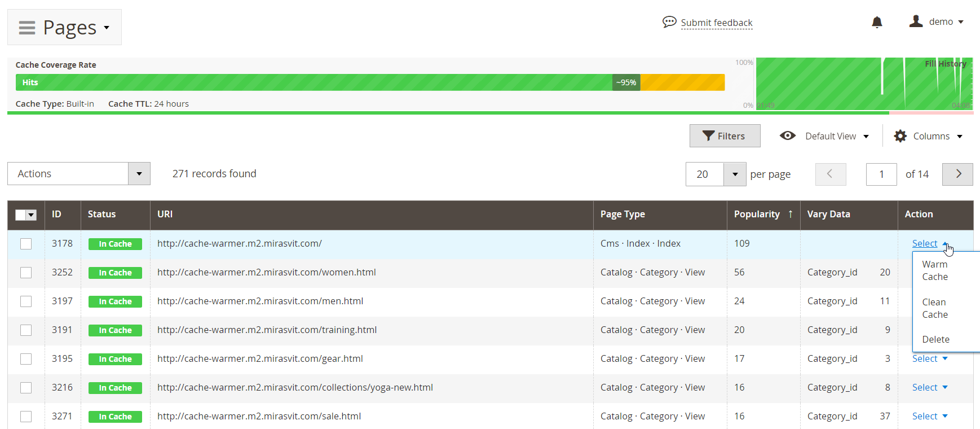Tick the checkbox for women.html row
The image size is (980, 429).
(x=26, y=273)
